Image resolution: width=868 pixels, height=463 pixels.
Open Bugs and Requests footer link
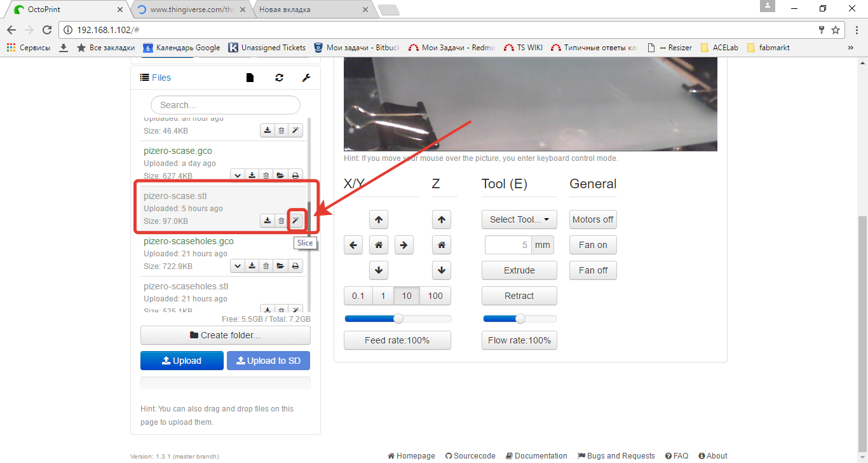coord(616,456)
